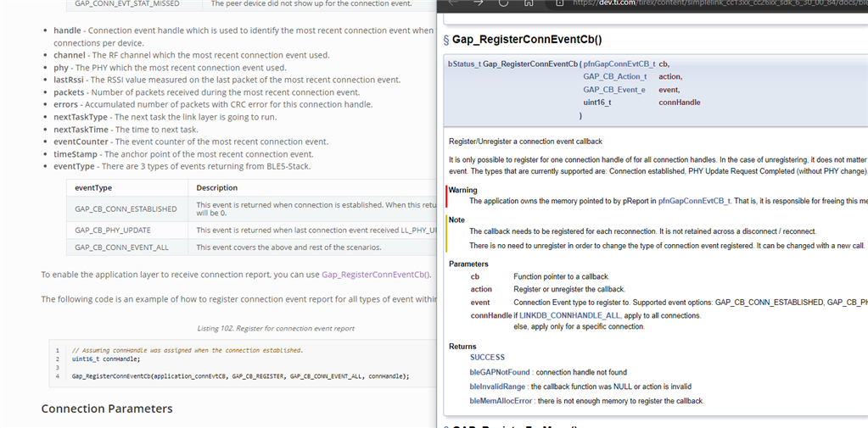868x428 pixels.
Task: Open the bleGAPNotFound return link
Action: [500, 372]
